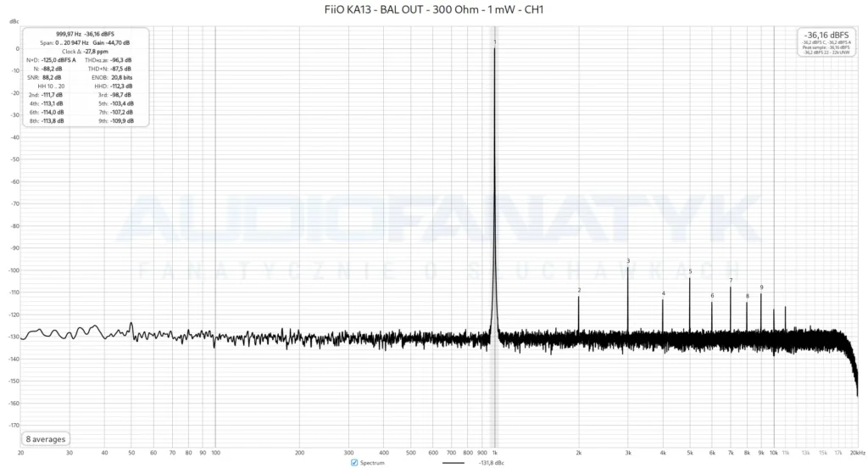
Task: Click the '1k' frequency axis label
Action: coord(495,453)
